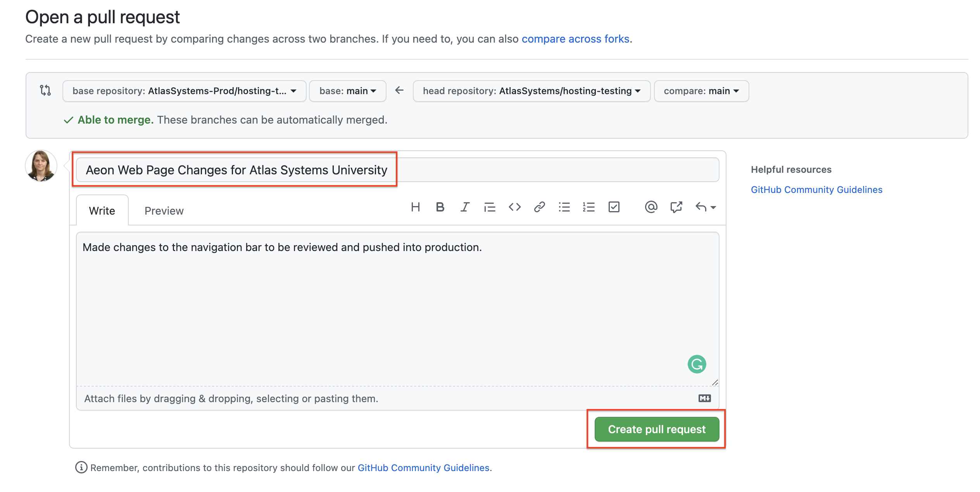The height and width of the screenshot is (492, 980).
Task: Insert a numbered list
Action: point(588,207)
